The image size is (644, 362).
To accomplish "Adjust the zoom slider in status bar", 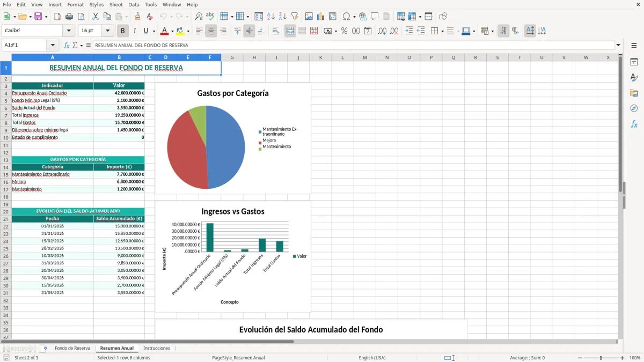I will (x=601, y=358).
